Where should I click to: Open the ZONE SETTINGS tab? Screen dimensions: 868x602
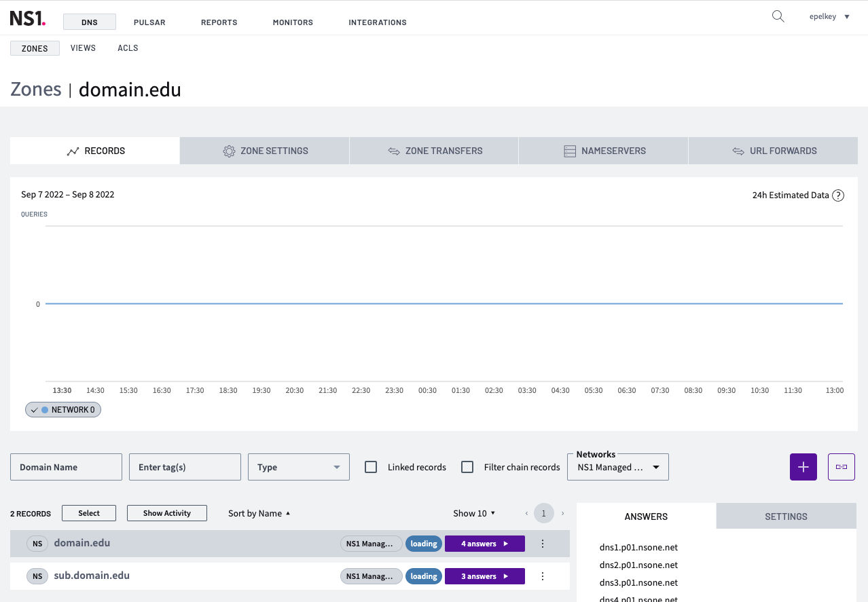coord(265,151)
